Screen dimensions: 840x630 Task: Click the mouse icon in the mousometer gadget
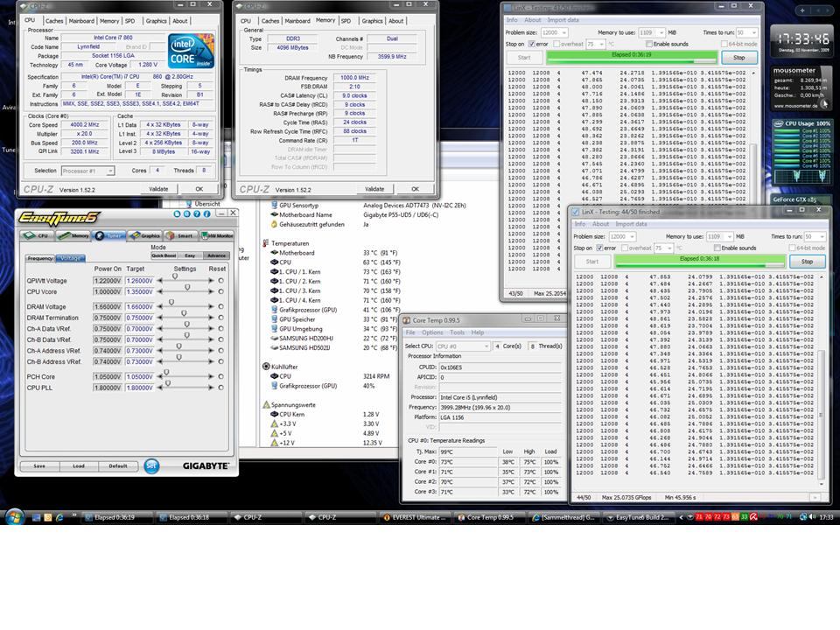824,103
